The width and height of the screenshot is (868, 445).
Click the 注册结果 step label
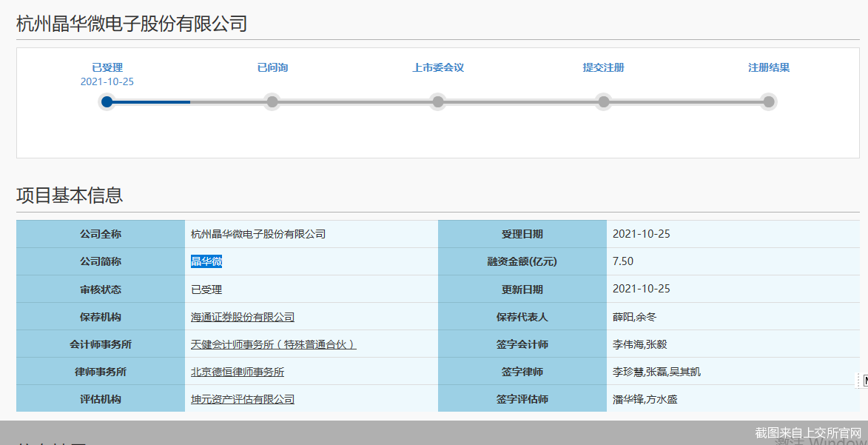[769, 67]
